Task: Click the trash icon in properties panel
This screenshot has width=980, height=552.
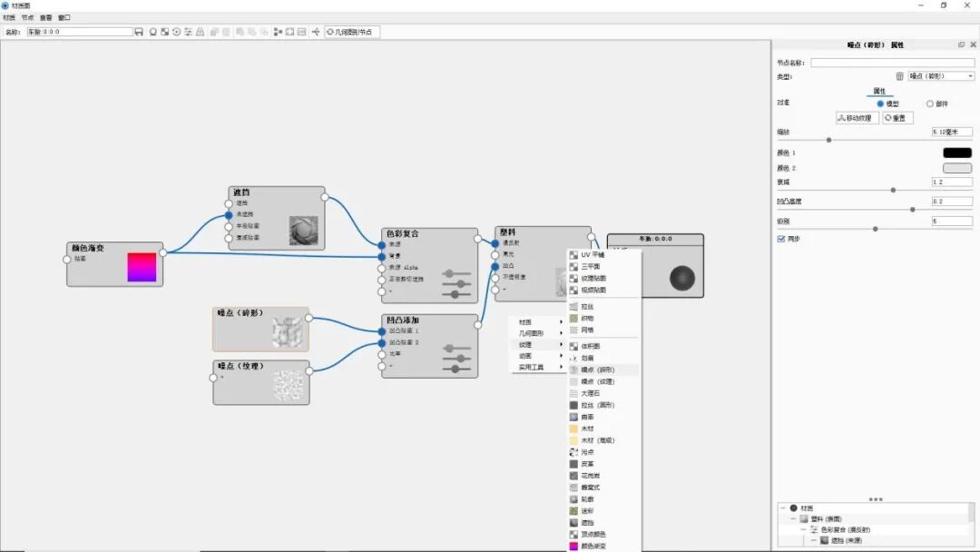Action: 898,76
